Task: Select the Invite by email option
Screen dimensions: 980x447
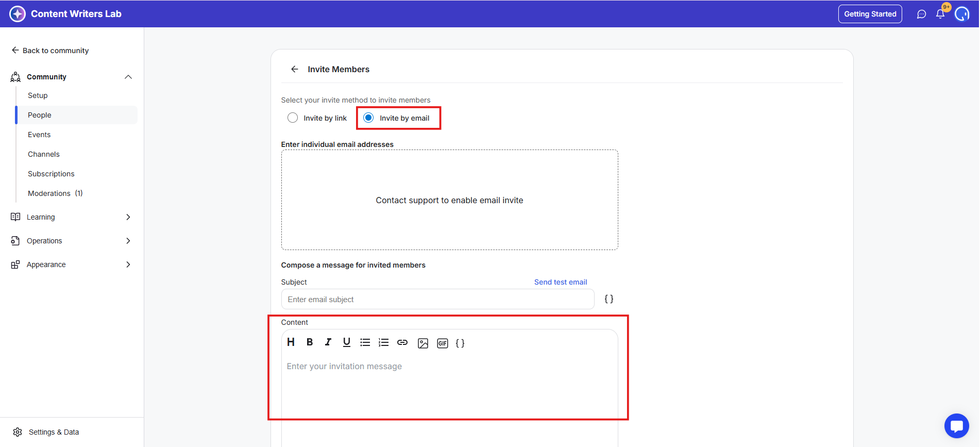Action: point(397,118)
